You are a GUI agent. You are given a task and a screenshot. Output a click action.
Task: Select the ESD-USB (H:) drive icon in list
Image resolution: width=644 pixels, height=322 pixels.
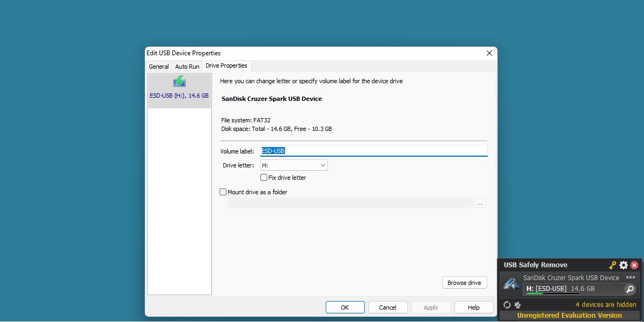tap(179, 81)
